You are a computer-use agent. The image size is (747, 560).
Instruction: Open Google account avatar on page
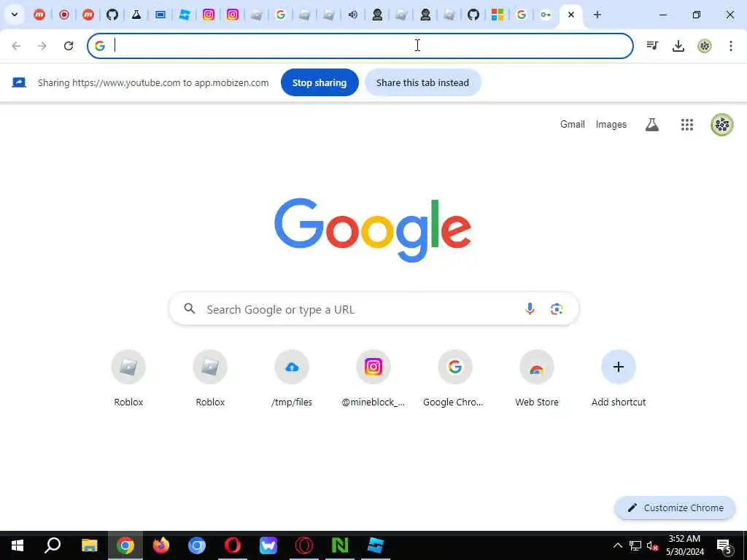click(721, 125)
